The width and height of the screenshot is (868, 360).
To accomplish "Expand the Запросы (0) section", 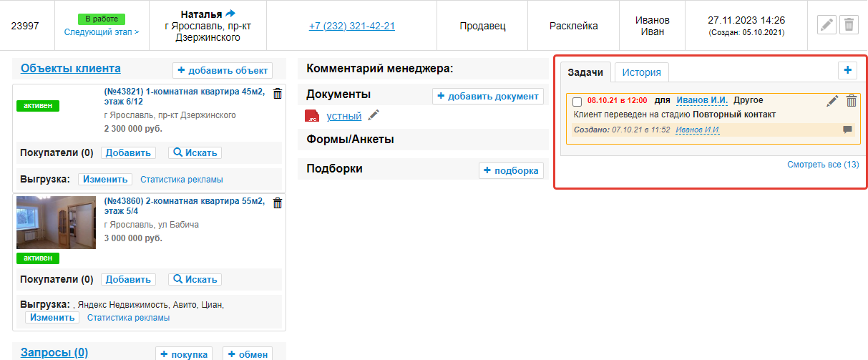I will coord(54,352).
